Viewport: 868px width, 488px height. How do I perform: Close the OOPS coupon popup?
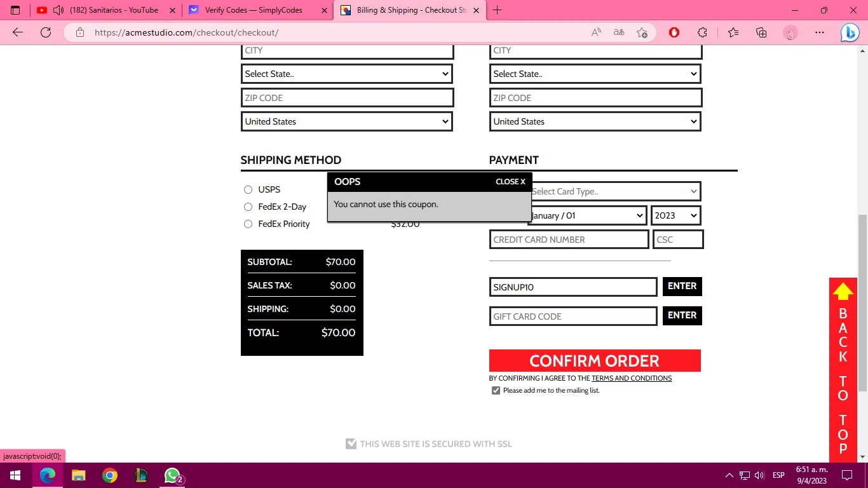(510, 182)
